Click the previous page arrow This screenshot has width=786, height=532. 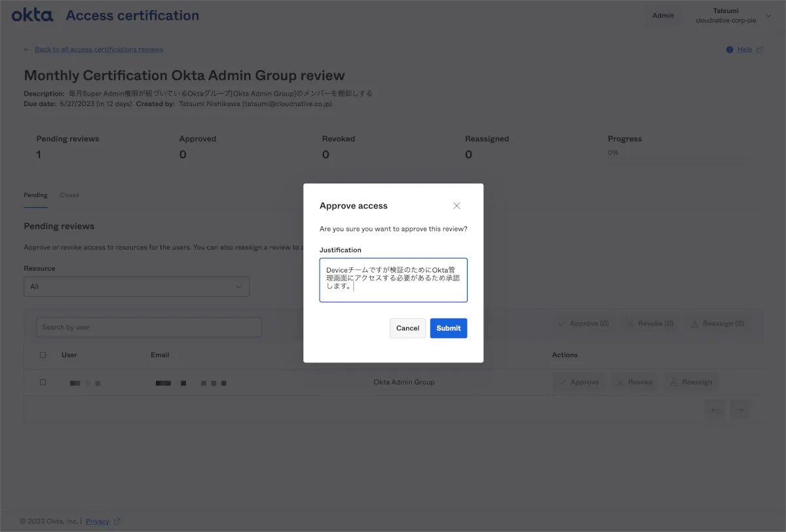coord(715,410)
